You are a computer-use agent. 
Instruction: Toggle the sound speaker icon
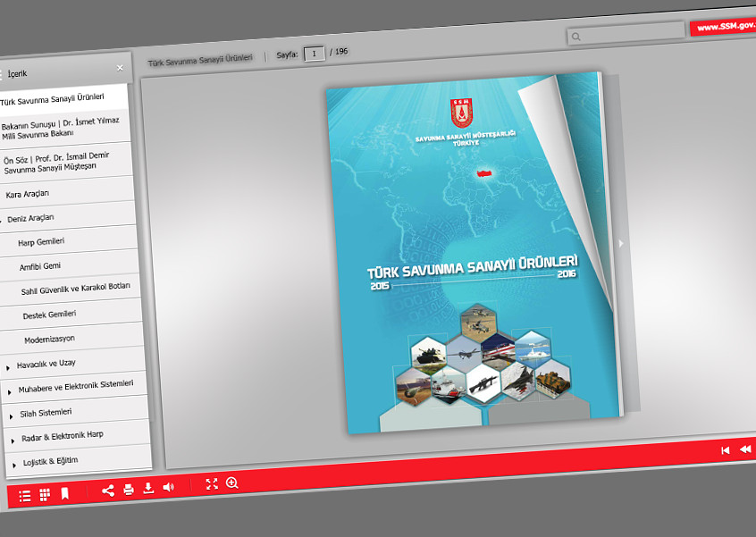pyautogui.click(x=168, y=487)
